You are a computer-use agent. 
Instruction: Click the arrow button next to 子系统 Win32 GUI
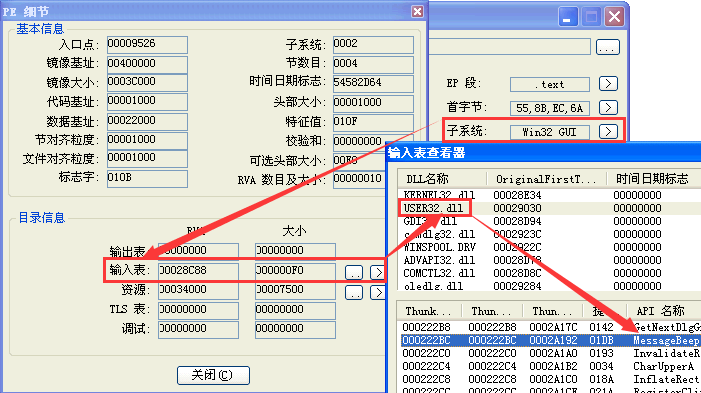tap(608, 131)
